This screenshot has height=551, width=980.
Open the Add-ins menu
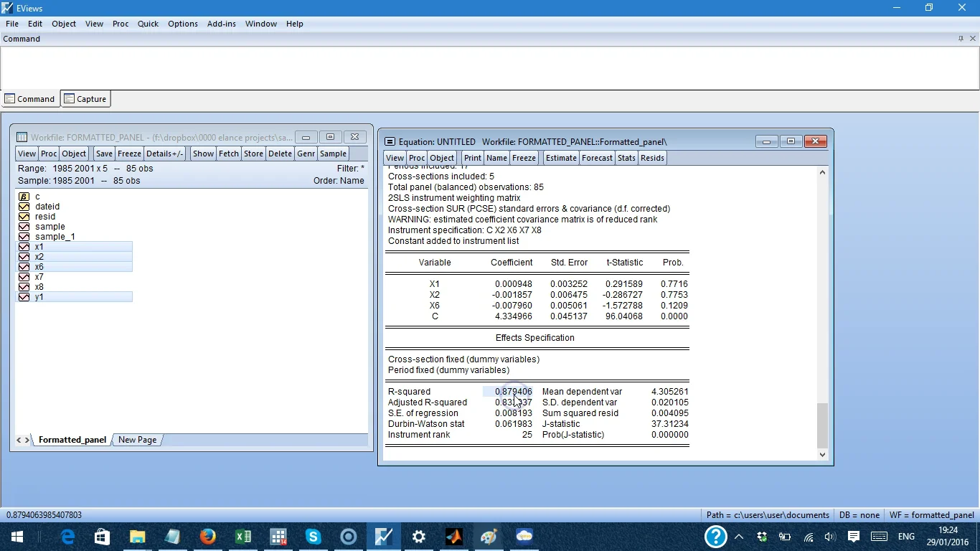(222, 24)
